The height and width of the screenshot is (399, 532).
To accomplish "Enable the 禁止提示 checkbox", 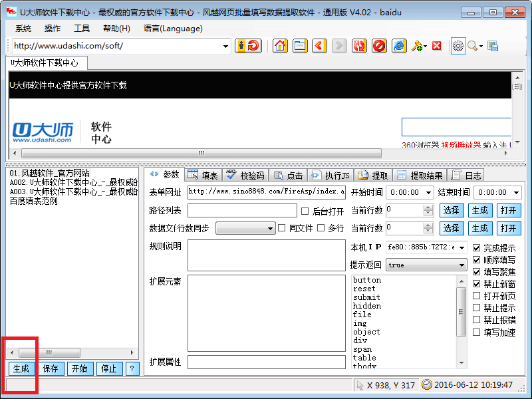I will click(x=477, y=308).
